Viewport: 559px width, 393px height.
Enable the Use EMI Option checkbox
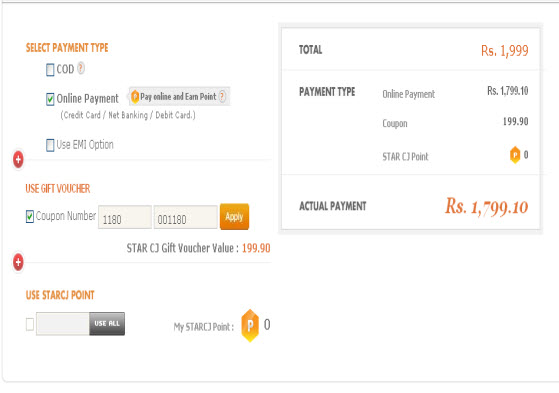50,145
